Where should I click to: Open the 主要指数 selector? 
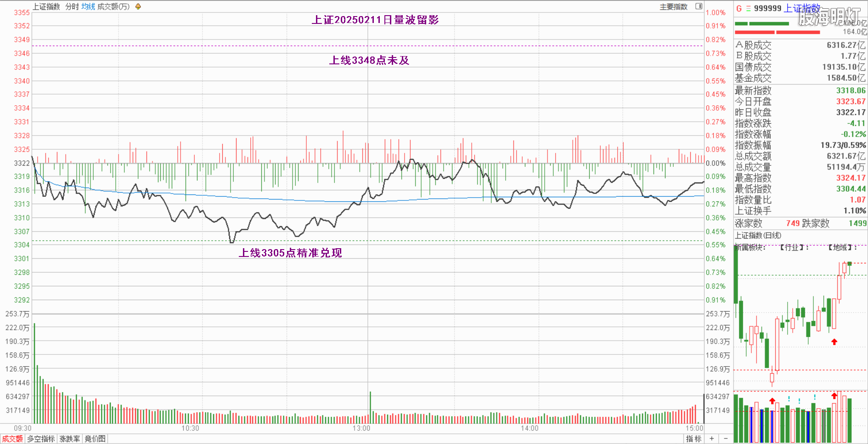click(x=673, y=7)
